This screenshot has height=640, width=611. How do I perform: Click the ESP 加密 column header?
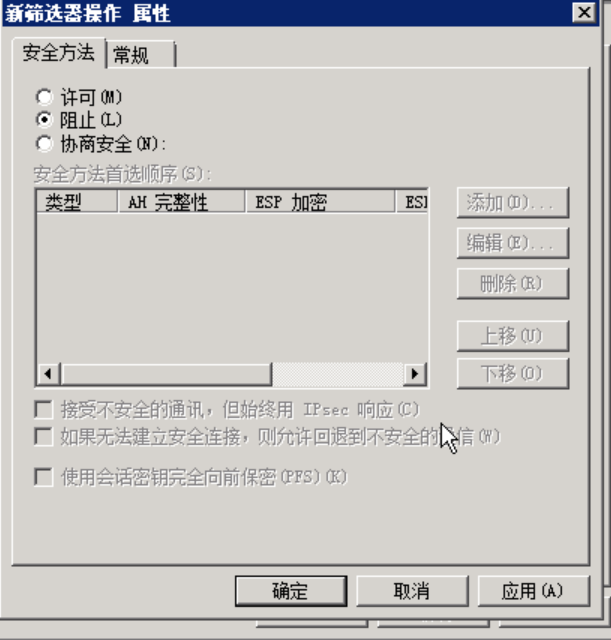320,202
